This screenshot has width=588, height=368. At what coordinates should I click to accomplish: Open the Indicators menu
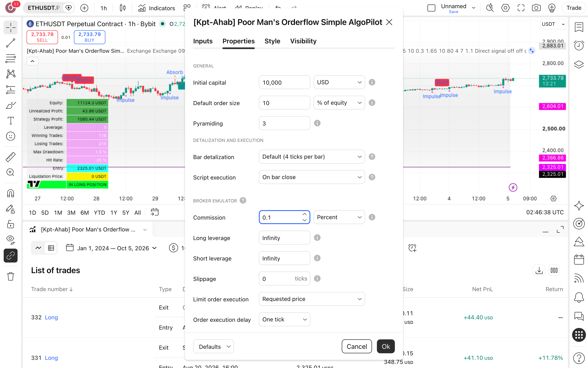tap(156, 8)
